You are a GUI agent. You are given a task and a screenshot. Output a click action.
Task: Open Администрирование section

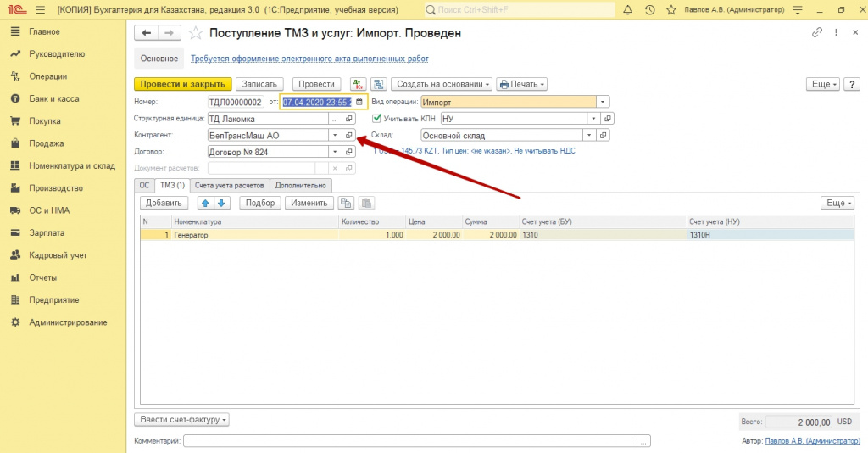[x=68, y=322]
